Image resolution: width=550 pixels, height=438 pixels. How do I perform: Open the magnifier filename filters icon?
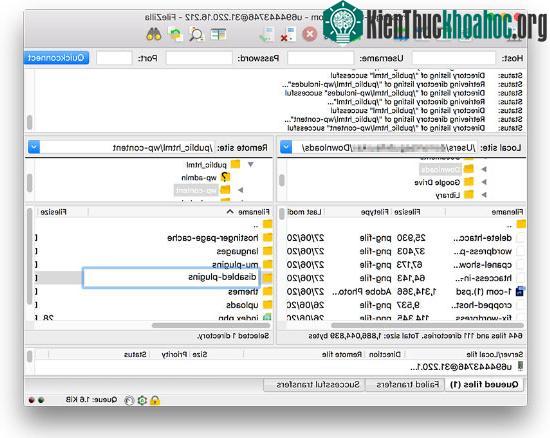[x=196, y=34]
